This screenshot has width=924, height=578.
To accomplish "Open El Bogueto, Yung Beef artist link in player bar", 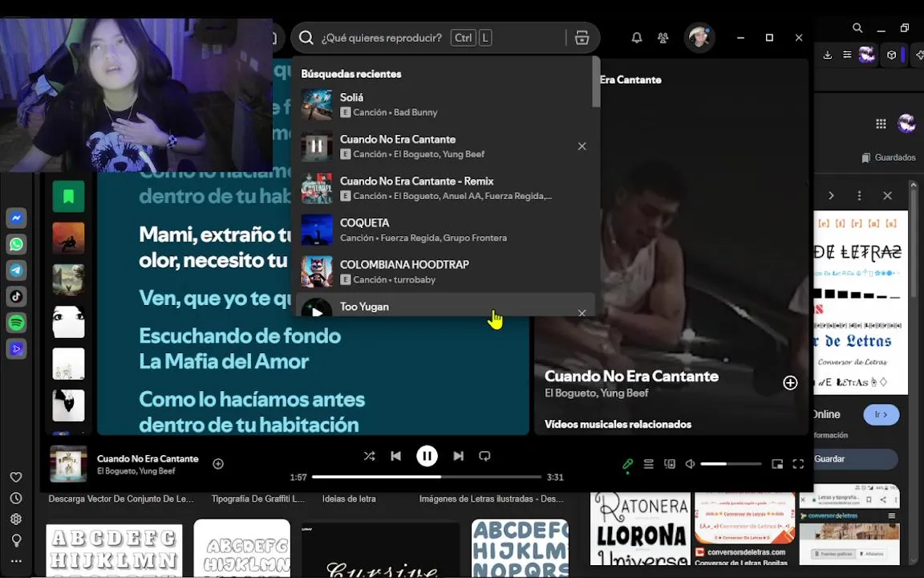I will [136, 471].
